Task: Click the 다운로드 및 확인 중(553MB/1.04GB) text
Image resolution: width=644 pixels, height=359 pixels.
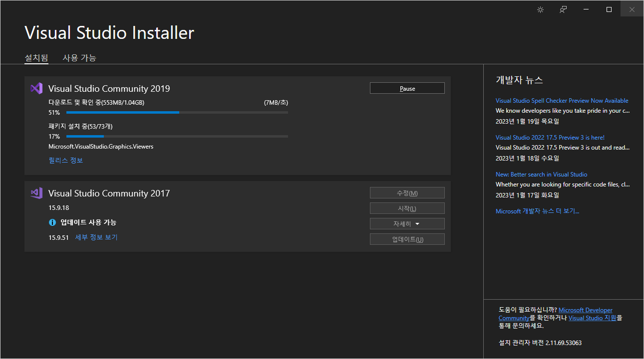Action: tap(96, 103)
